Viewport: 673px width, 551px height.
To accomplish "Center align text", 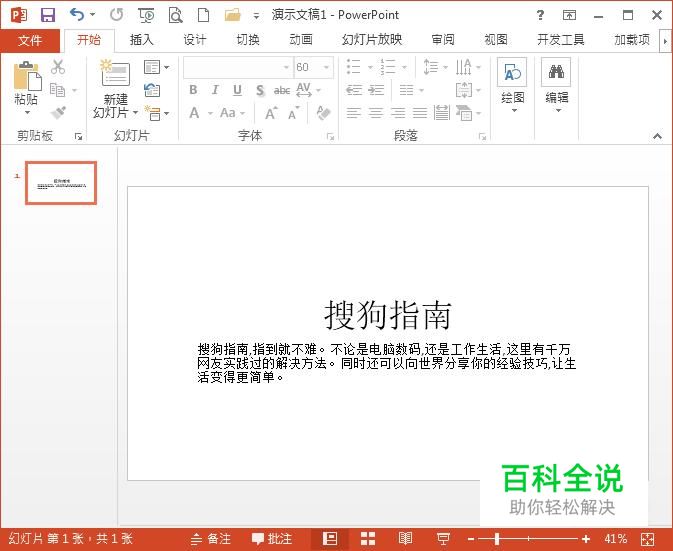I will 376,113.
